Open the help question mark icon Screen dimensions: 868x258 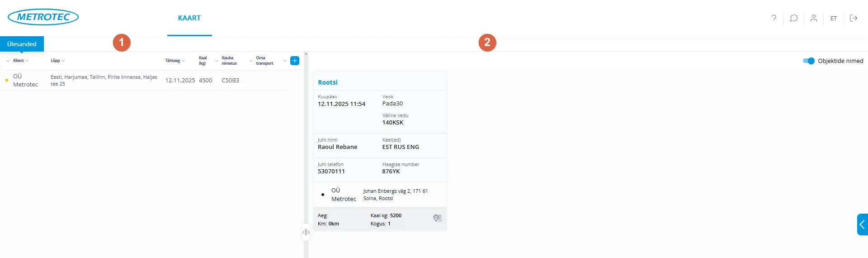click(x=774, y=18)
